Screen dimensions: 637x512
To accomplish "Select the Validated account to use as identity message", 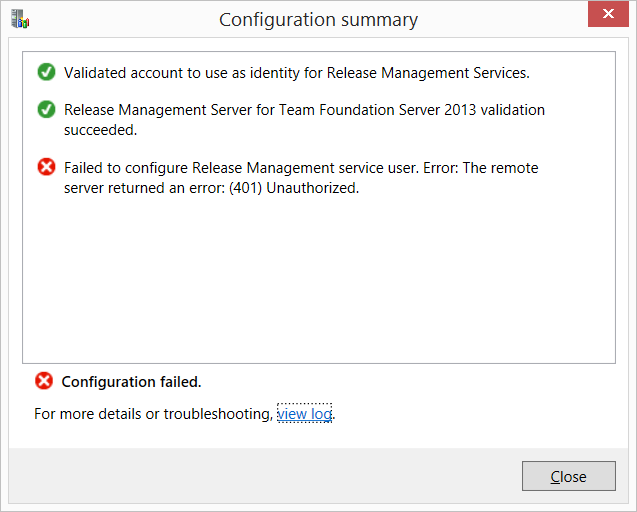I will tap(297, 73).
